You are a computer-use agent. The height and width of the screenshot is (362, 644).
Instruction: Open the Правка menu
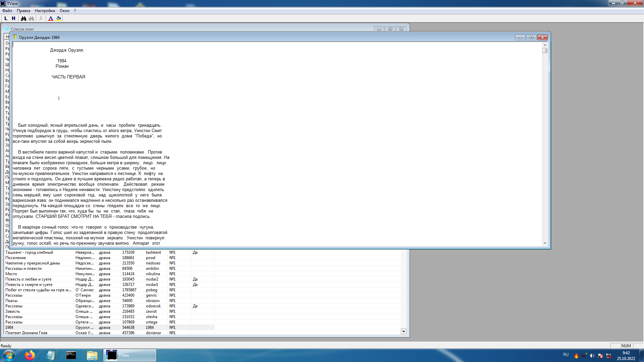[23, 11]
